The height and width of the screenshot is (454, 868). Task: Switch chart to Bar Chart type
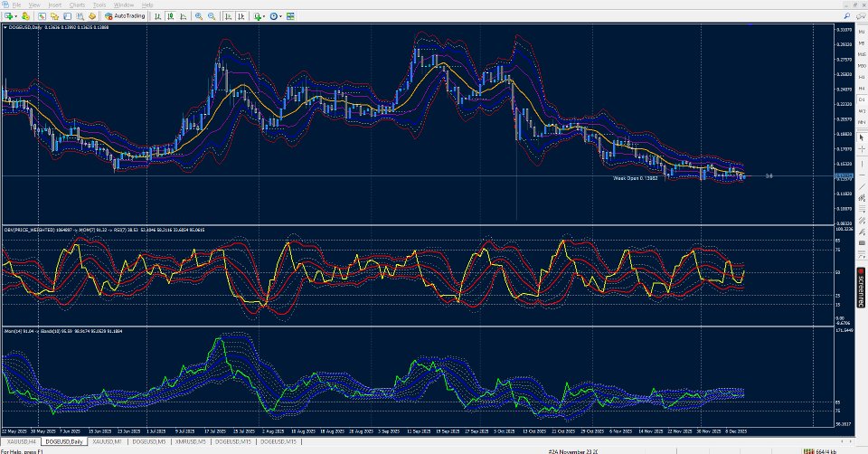(x=157, y=16)
